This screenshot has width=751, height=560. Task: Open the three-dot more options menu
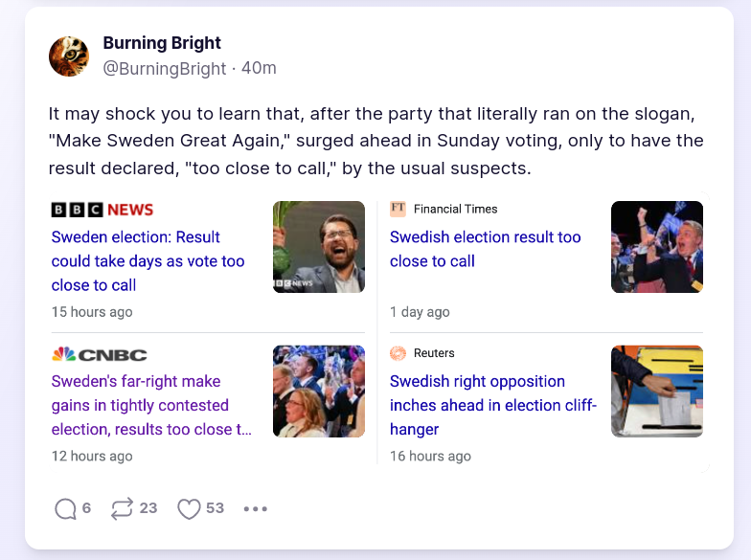pos(256,508)
